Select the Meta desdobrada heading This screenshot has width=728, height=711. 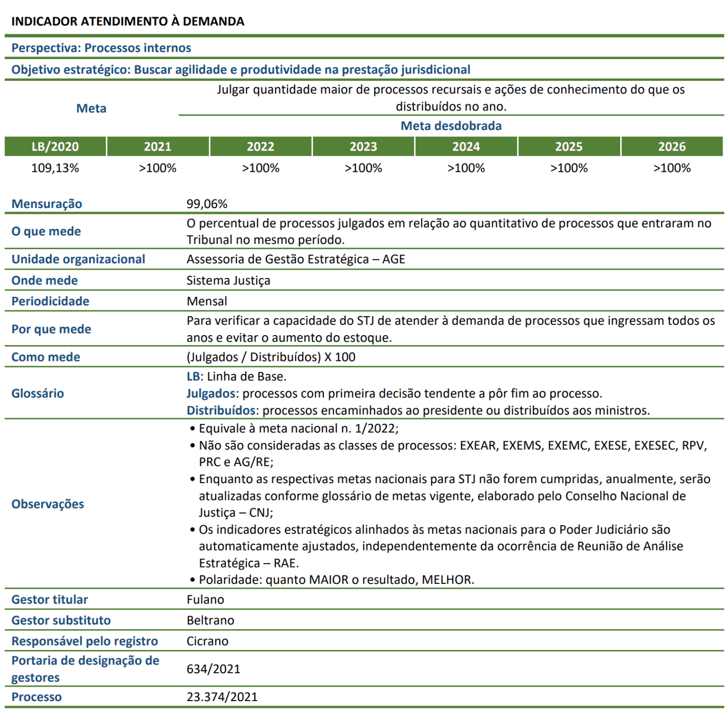[451, 126]
